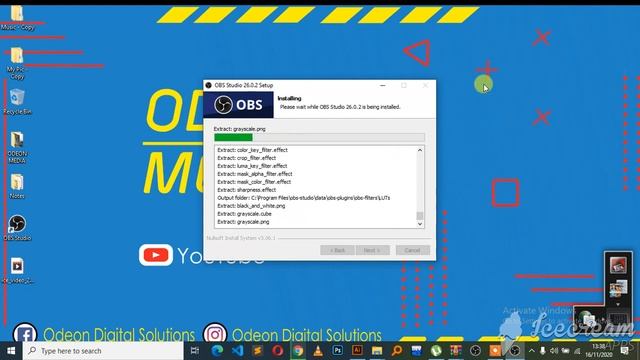
Task: Click the install log scrollbar thumb
Action: tap(420, 215)
